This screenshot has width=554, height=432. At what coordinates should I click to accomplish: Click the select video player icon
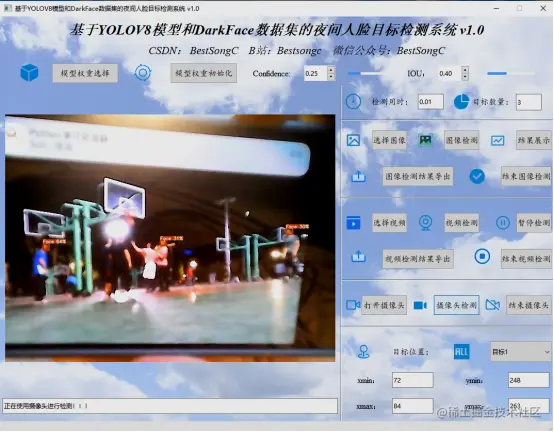pos(353,223)
